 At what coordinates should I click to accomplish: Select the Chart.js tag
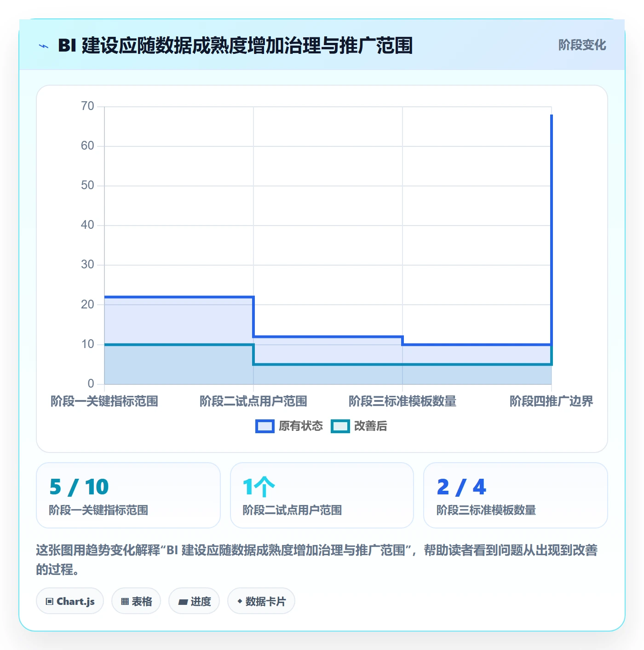(x=70, y=601)
